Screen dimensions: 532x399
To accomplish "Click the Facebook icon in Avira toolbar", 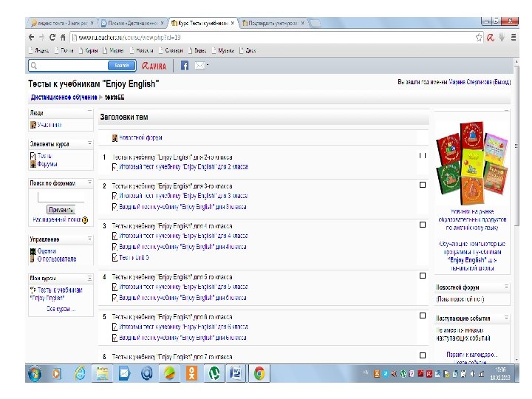I will click(184, 66).
